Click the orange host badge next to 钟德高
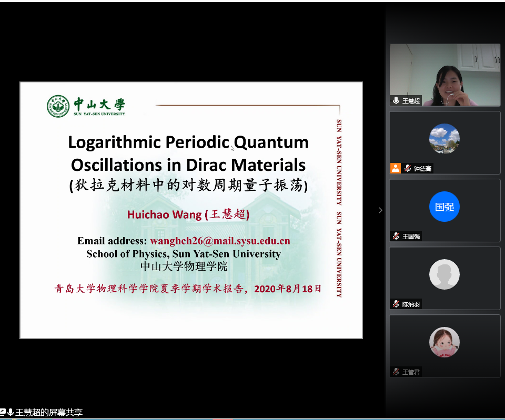The height and width of the screenshot is (420, 505). [x=396, y=168]
